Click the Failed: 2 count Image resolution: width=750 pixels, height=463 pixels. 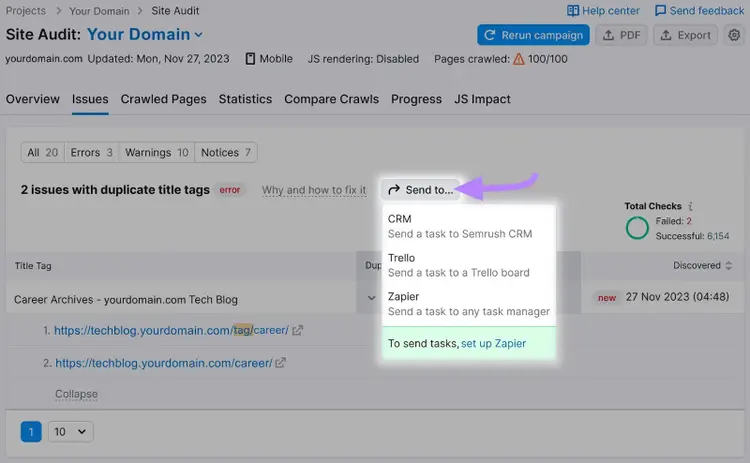click(673, 221)
